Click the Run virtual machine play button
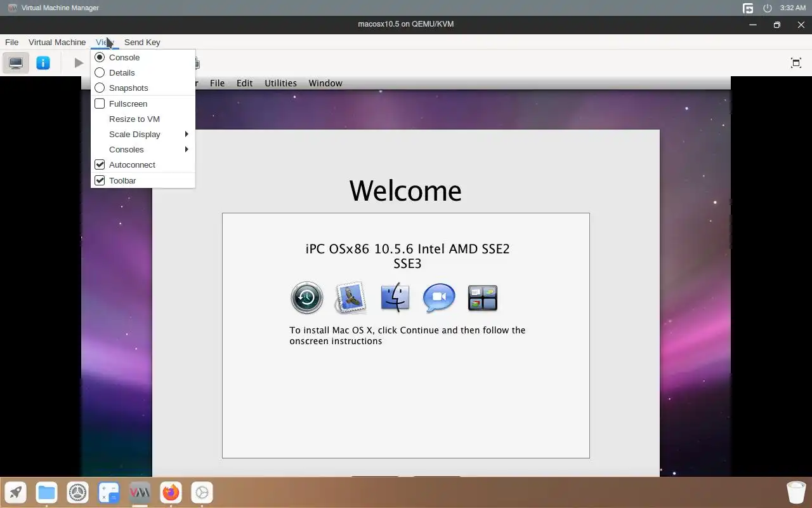 (x=79, y=63)
